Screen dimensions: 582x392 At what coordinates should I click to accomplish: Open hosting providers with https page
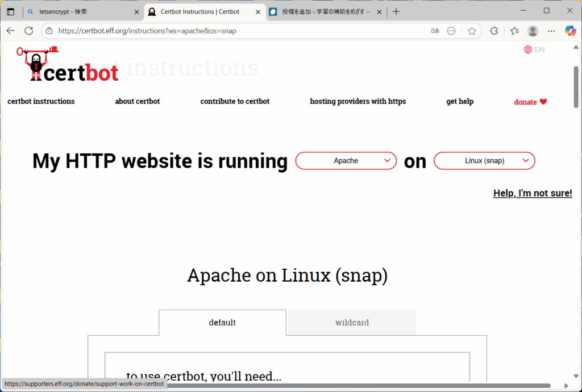[358, 101]
